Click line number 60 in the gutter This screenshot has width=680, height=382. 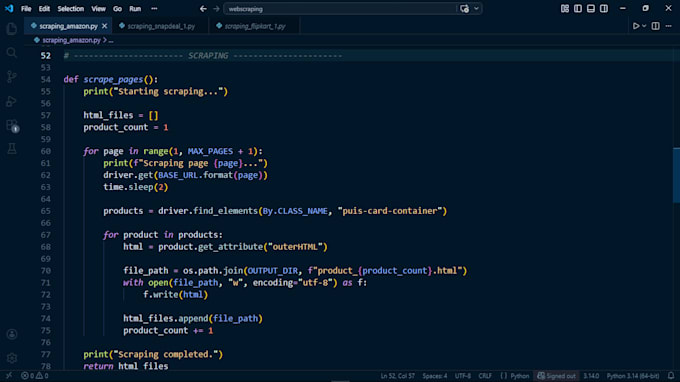46,151
